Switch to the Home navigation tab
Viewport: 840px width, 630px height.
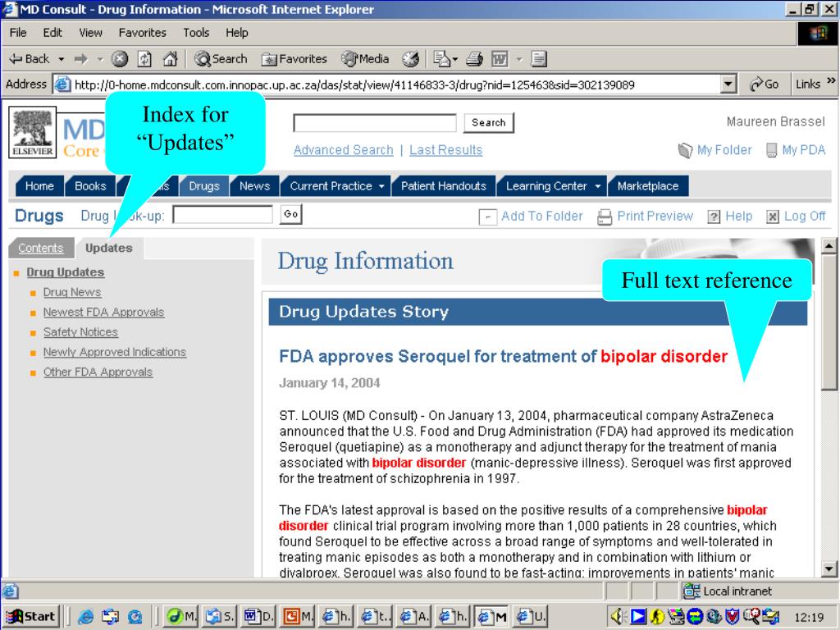39,186
